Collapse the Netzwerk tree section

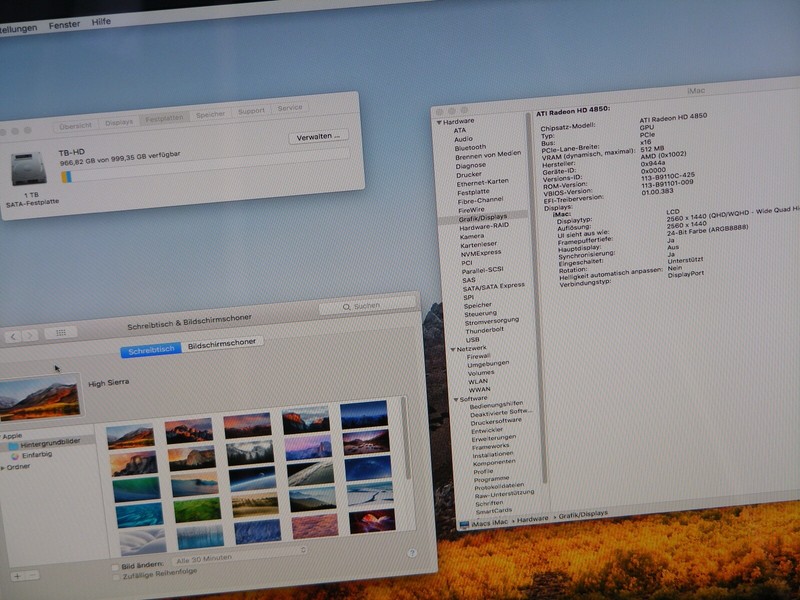[453, 349]
